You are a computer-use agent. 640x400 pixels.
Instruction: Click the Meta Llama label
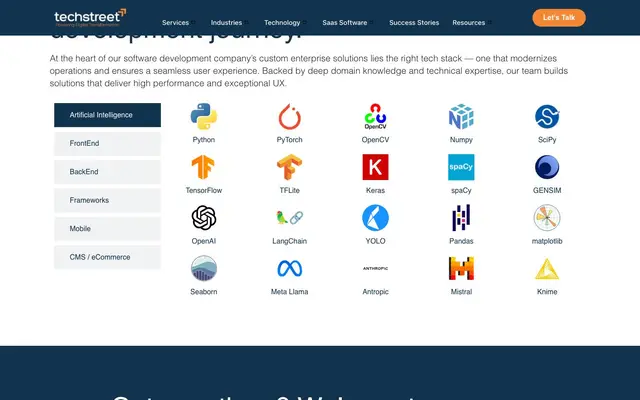(x=289, y=292)
